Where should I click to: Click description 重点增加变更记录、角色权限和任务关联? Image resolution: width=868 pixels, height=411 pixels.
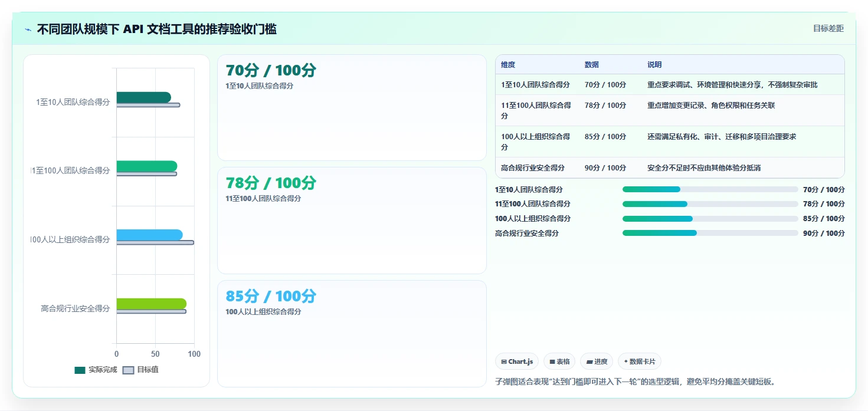pos(711,106)
